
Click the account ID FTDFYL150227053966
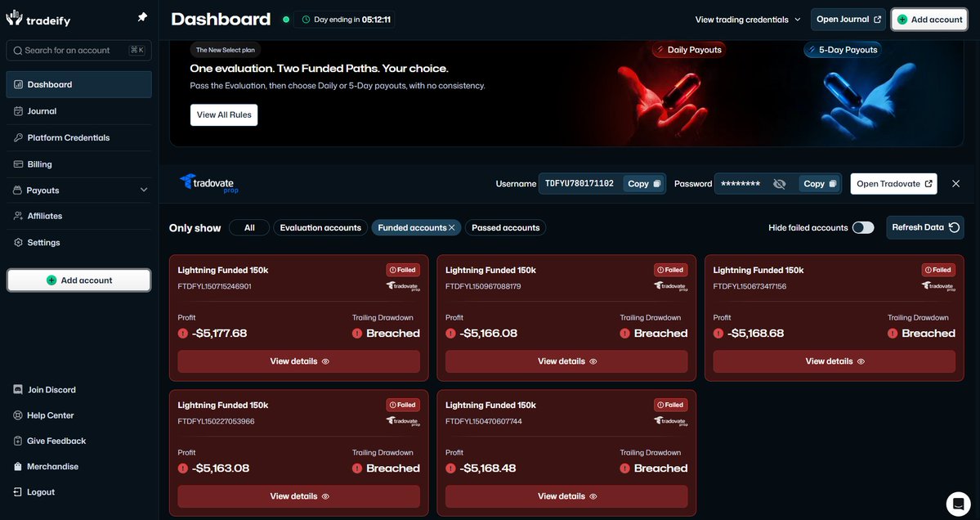(x=217, y=421)
